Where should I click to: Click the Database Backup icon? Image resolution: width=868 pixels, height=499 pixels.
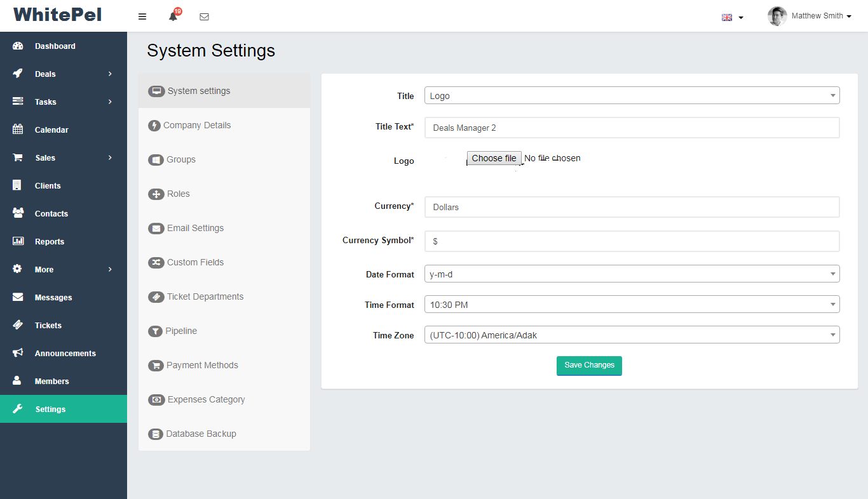tap(155, 434)
